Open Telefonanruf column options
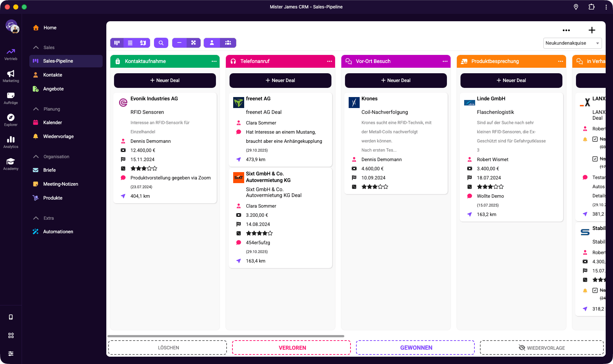 tap(330, 62)
